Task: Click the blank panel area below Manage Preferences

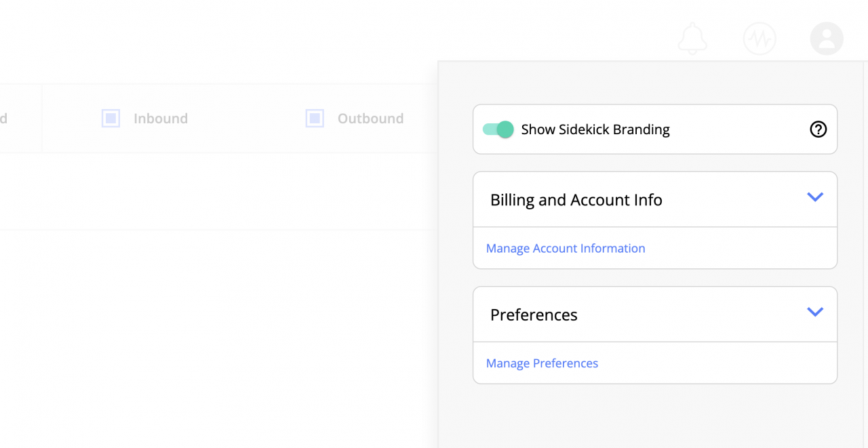Action: tap(655, 417)
